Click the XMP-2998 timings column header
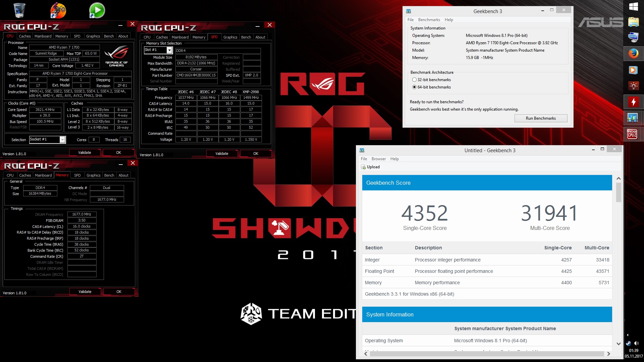This screenshot has height=362, width=644. click(251, 92)
